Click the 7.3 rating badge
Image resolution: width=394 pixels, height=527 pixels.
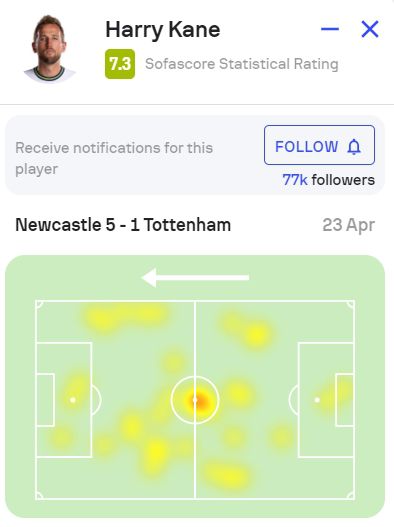120,64
